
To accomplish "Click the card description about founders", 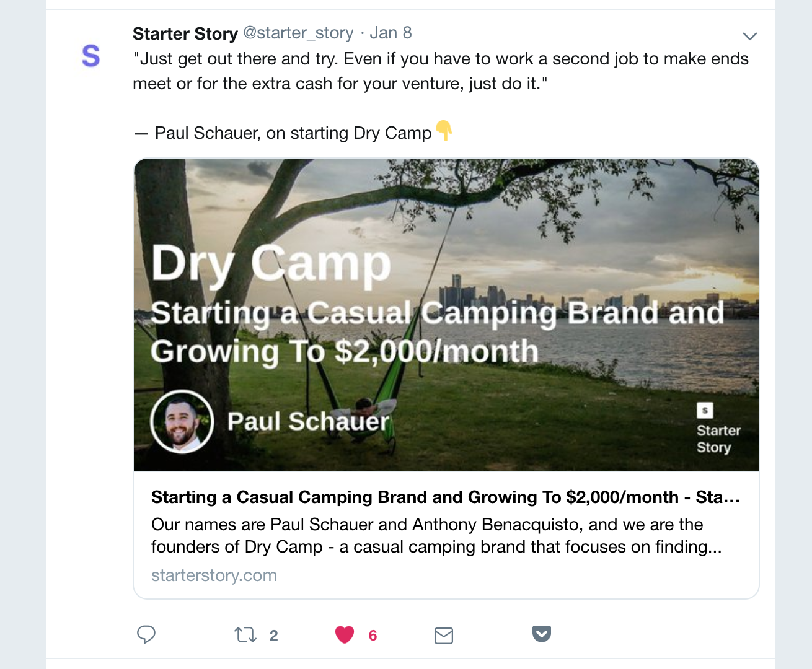I will click(436, 536).
